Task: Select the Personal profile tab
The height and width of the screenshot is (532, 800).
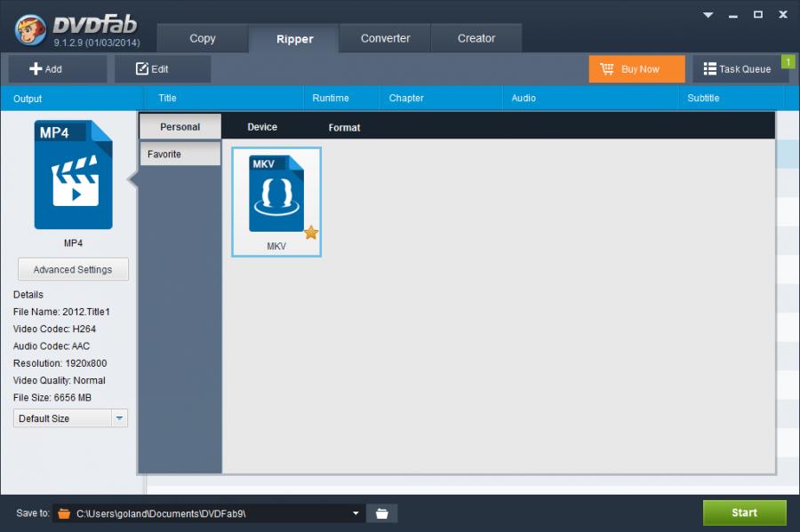Action: [x=180, y=127]
